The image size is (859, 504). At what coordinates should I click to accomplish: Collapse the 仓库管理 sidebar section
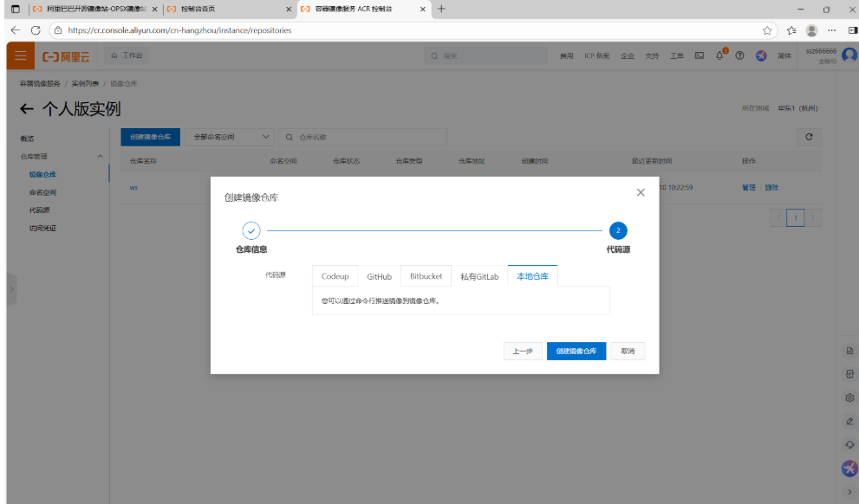tap(101, 157)
